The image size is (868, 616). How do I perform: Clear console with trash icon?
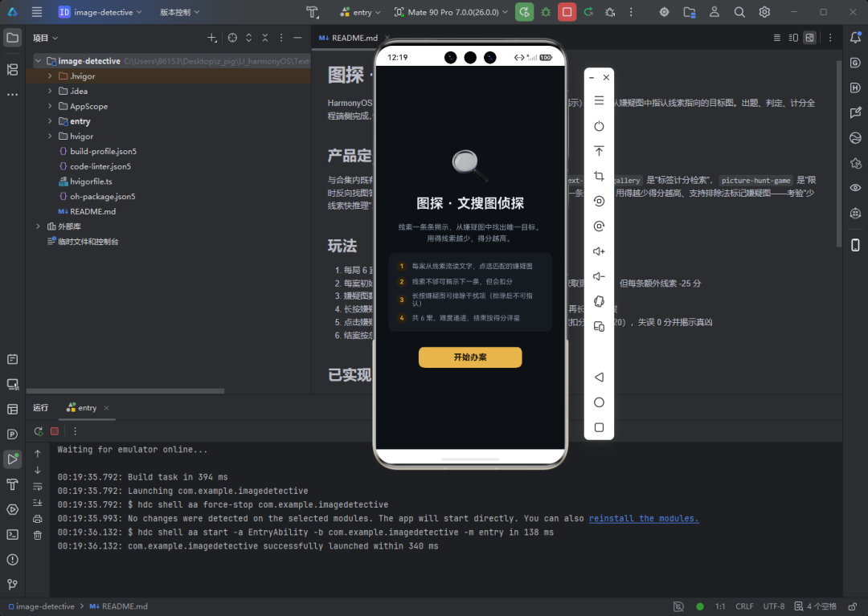point(38,535)
